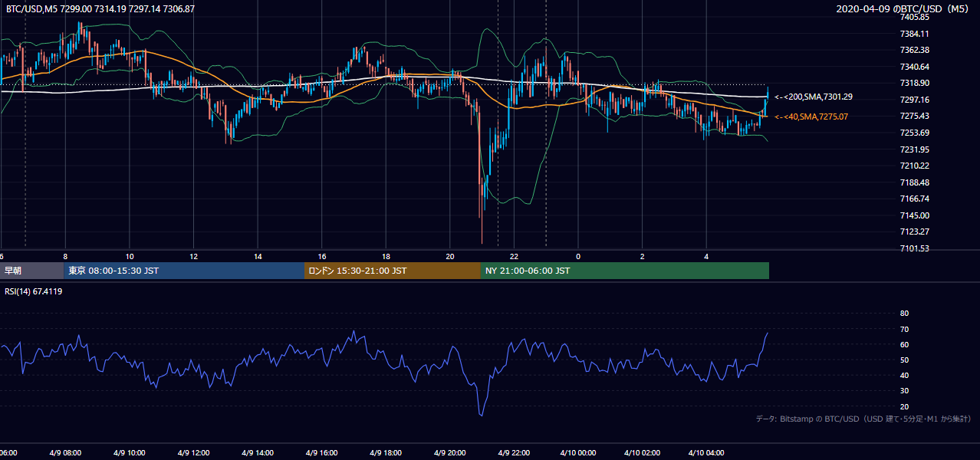This screenshot has height=460, width=980.
Task: Click the 4/10 04:00 date label
Action: tap(705, 453)
